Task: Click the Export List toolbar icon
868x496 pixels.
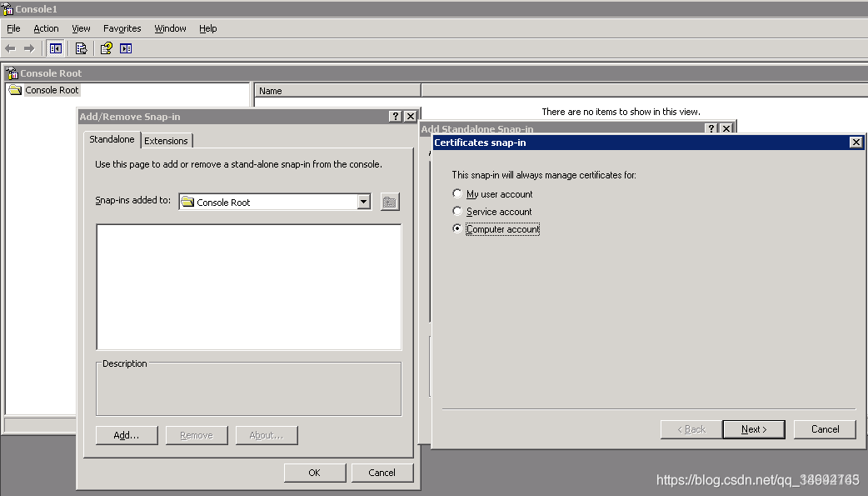Action: 81,49
